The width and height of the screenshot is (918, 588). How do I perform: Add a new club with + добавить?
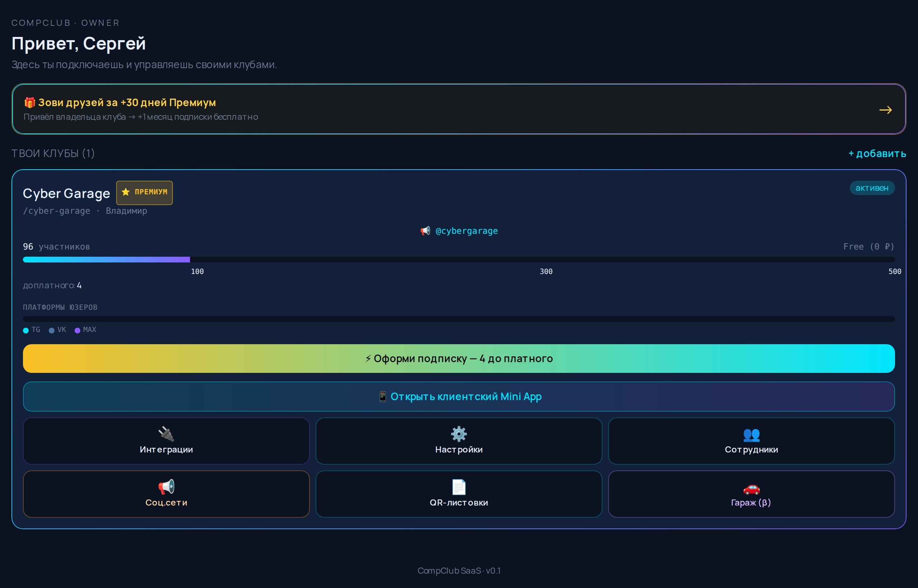(877, 153)
